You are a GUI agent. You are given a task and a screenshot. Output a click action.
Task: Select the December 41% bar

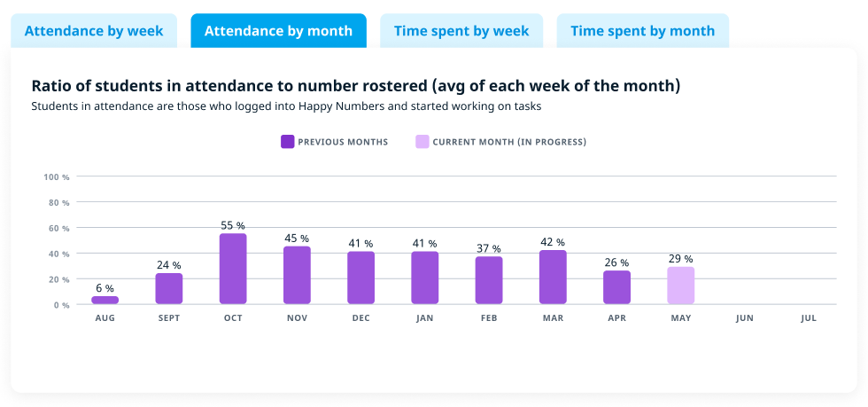[360, 278]
